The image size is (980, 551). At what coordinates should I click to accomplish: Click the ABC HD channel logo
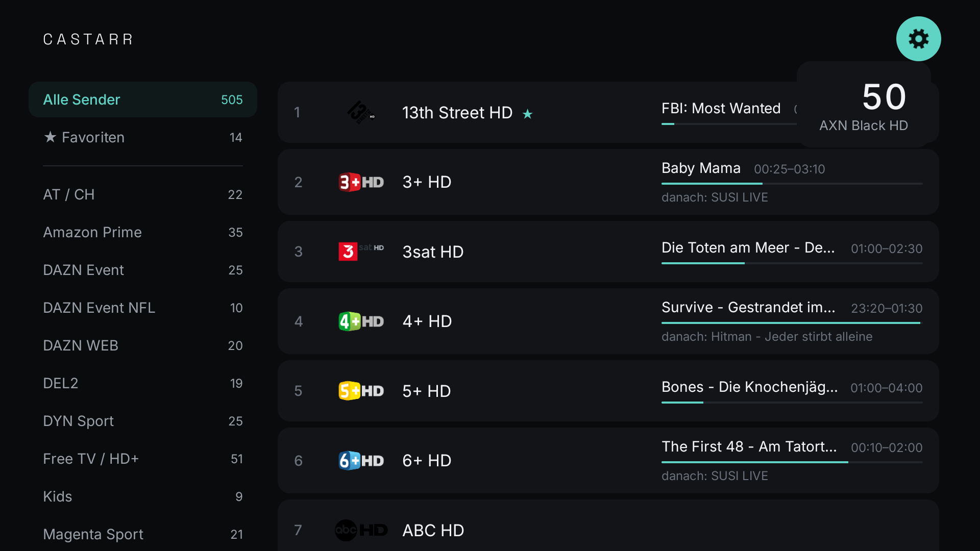click(361, 530)
